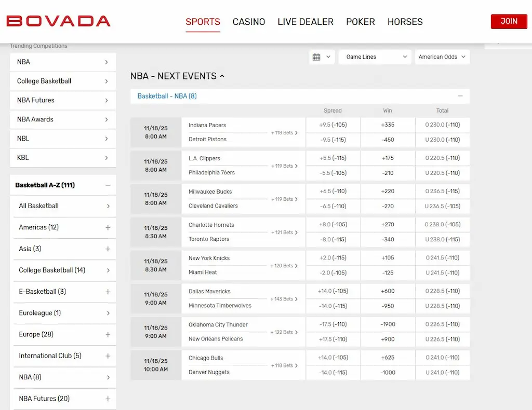Open the Game Lines dropdown
Viewport: 532px width, 410px height.
click(x=374, y=57)
